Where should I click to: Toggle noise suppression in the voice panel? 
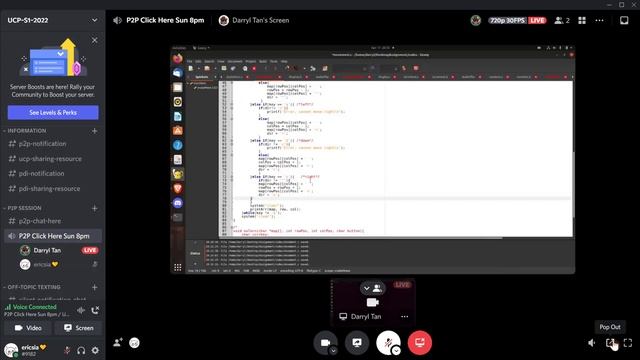coord(81,311)
